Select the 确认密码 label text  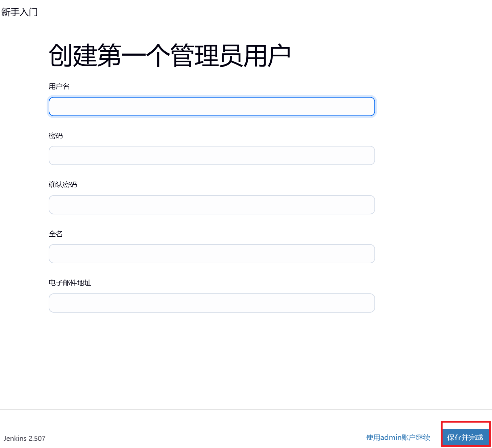(x=63, y=185)
